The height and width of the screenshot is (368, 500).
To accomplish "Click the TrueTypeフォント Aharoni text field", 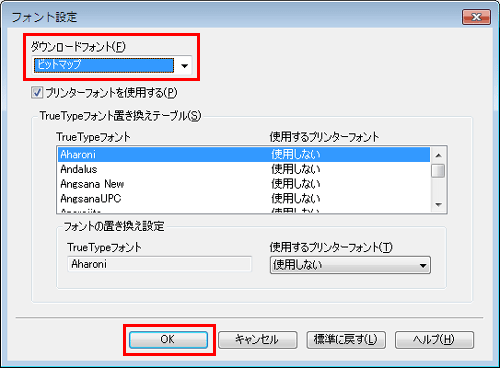I will click(x=159, y=264).
